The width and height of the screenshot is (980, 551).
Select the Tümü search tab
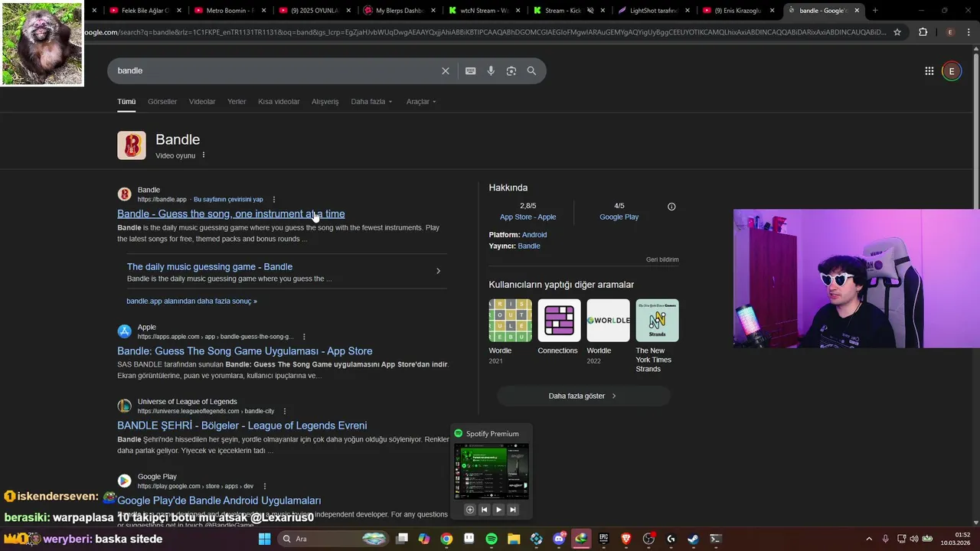point(126,102)
